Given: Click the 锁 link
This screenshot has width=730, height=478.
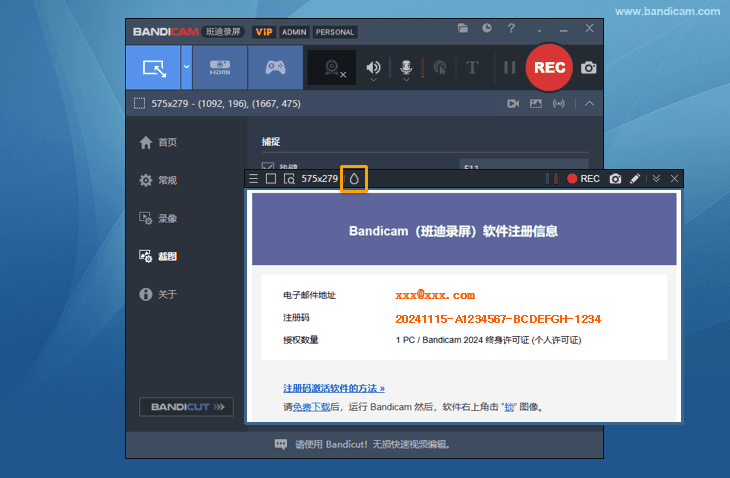Looking at the screenshot, I should [509, 407].
